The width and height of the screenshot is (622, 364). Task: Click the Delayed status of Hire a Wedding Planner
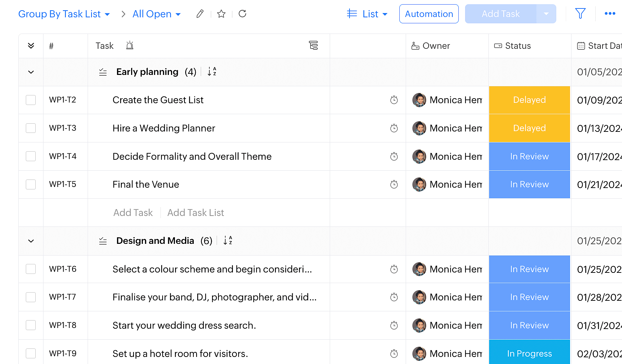529,128
